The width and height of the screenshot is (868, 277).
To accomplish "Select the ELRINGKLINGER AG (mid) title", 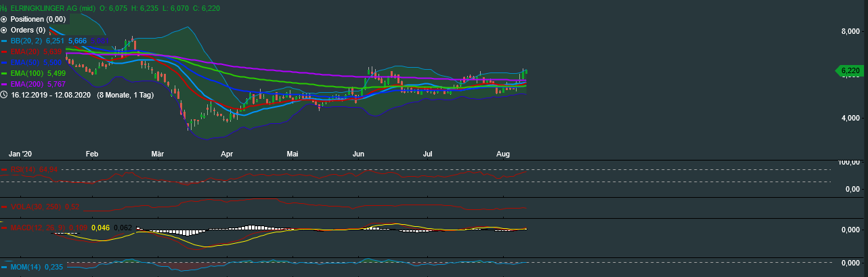I will coord(52,9).
